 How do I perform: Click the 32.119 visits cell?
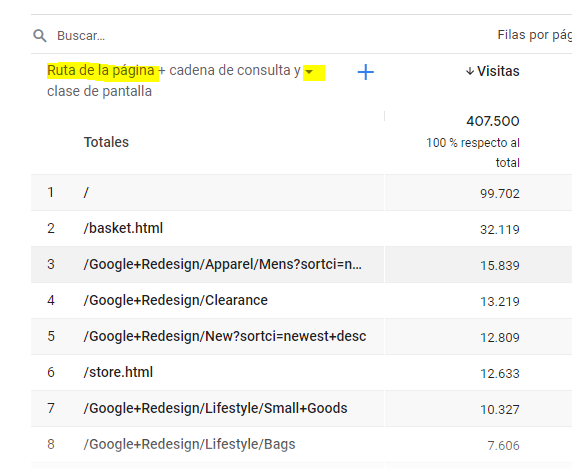tap(499, 230)
